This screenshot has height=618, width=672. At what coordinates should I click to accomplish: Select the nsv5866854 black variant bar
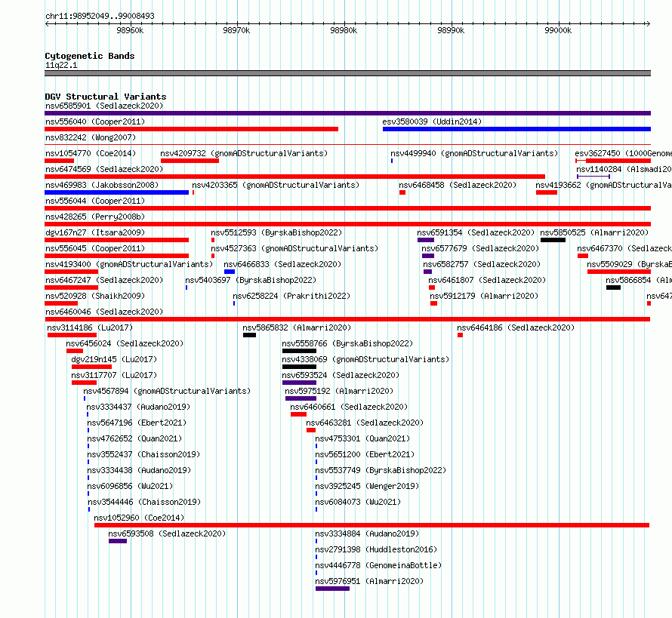(x=613, y=287)
